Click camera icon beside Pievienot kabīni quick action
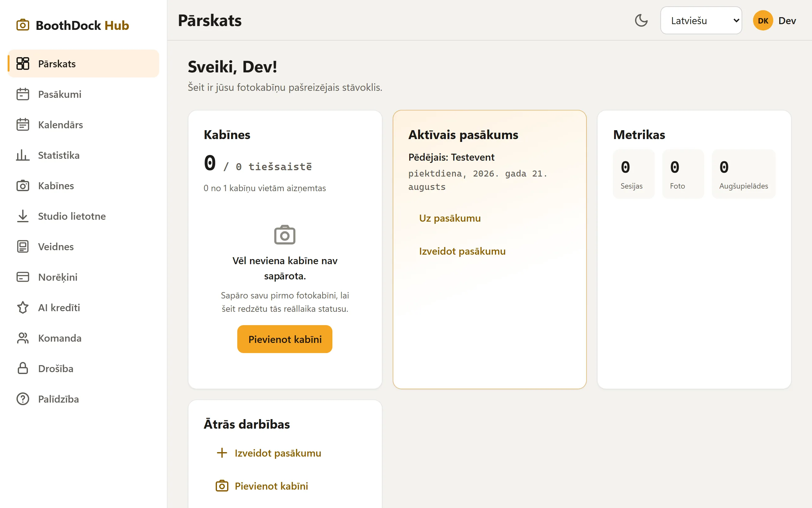The height and width of the screenshot is (508, 812). [x=222, y=486]
